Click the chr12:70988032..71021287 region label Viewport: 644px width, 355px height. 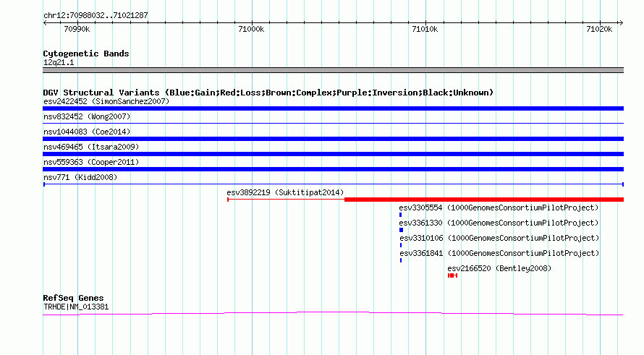coord(96,15)
